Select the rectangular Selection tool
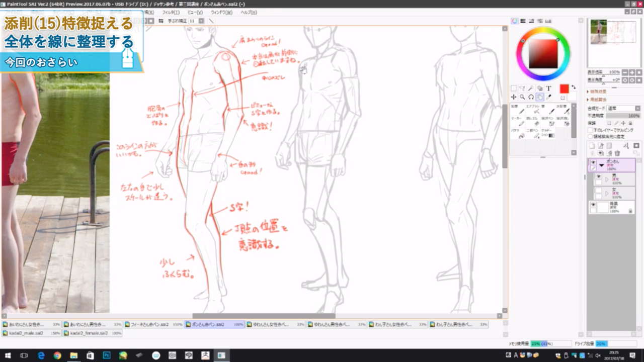This screenshot has width=644, height=362. [514, 88]
